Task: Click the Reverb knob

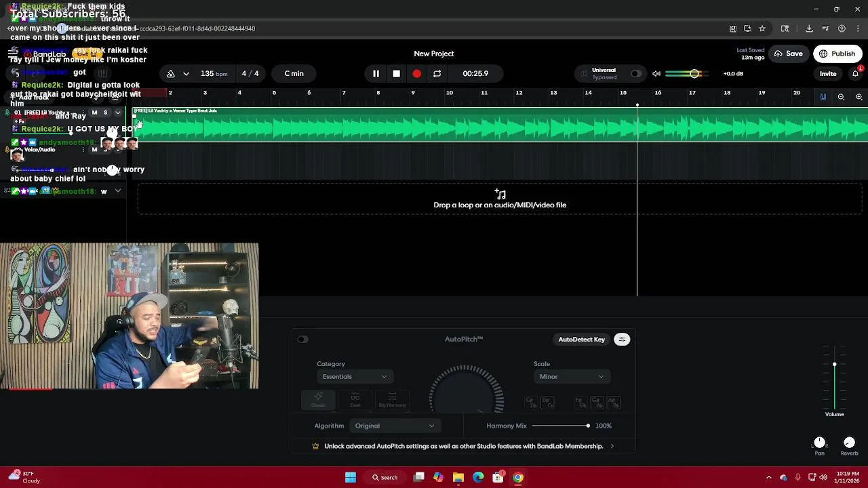Action: [x=849, y=443]
